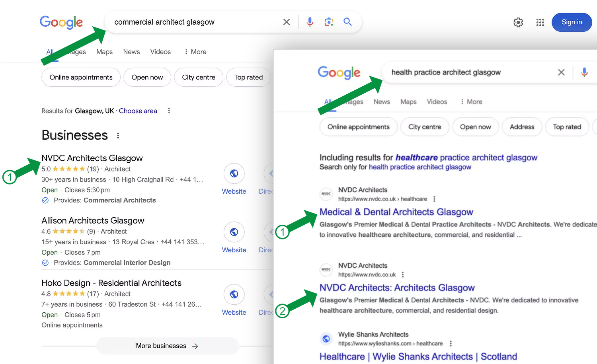Expand the More menu in left window
Viewport: 597px width, 364px height.
pyautogui.click(x=195, y=52)
